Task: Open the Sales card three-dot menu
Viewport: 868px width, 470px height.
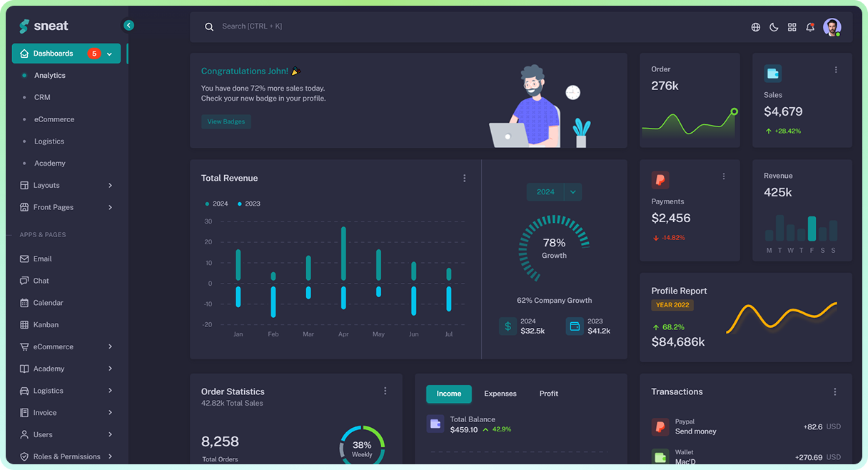Action: pos(836,70)
